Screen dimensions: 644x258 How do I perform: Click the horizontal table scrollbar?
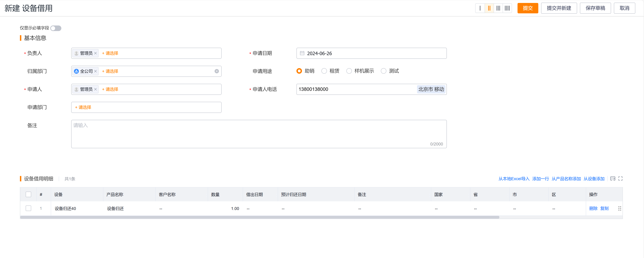(x=260, y=217)
